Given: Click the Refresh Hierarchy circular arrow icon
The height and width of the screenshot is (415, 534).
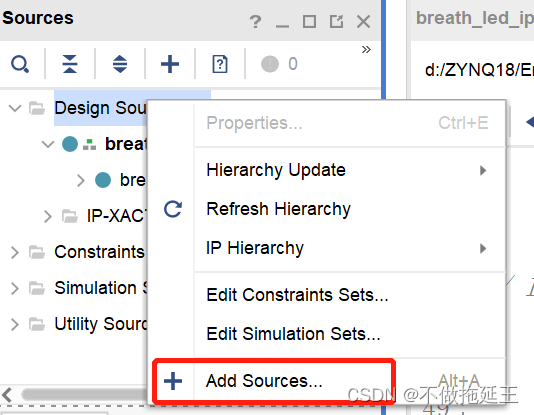Looking at the screenshot, I should tap(173, 209).
